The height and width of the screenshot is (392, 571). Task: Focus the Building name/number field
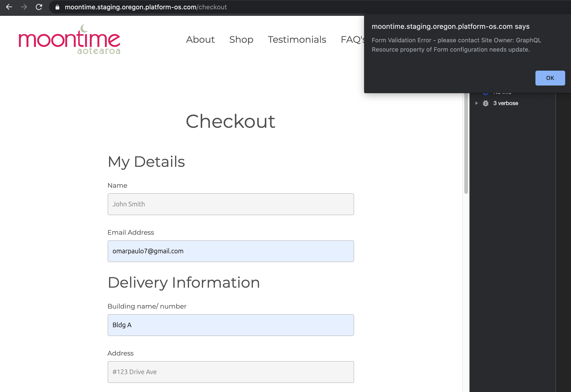230,325
